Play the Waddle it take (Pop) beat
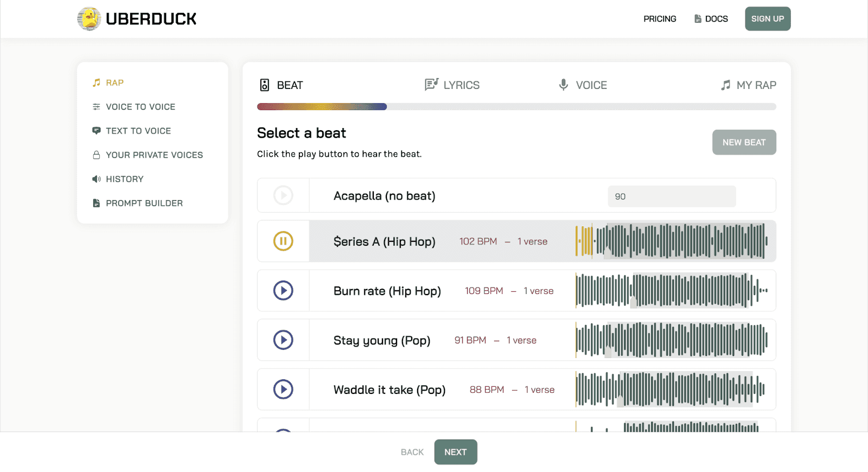The width and height of the screenshot is (868, 472). pos(283,389)
